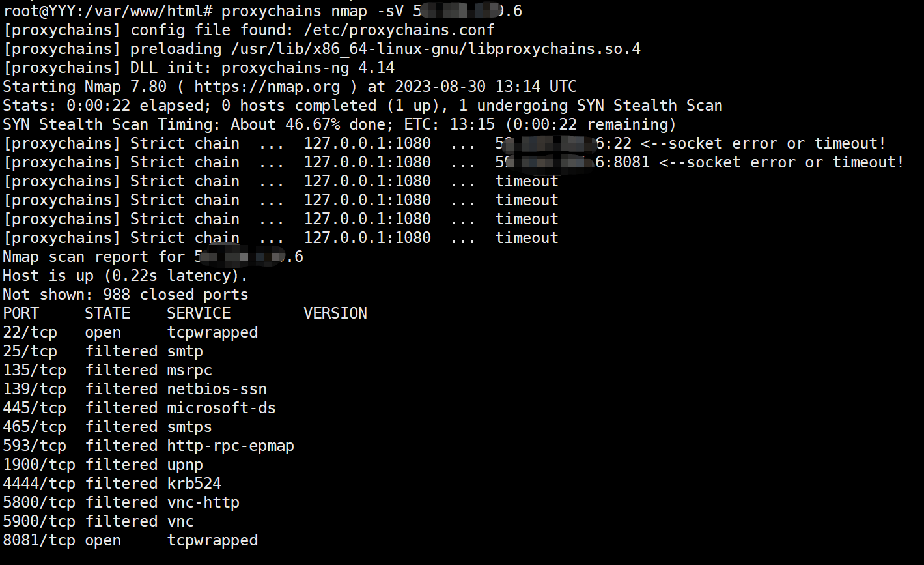Viewport: 924px width, 565px height.
Task: Click the VERSION column header
Action: point(335,313)
